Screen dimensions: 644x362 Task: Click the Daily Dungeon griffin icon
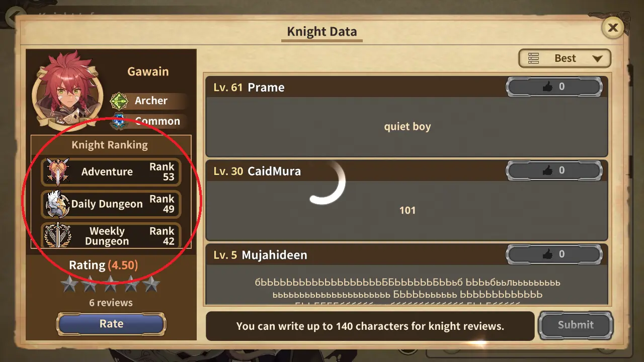[x=58, y=204]
